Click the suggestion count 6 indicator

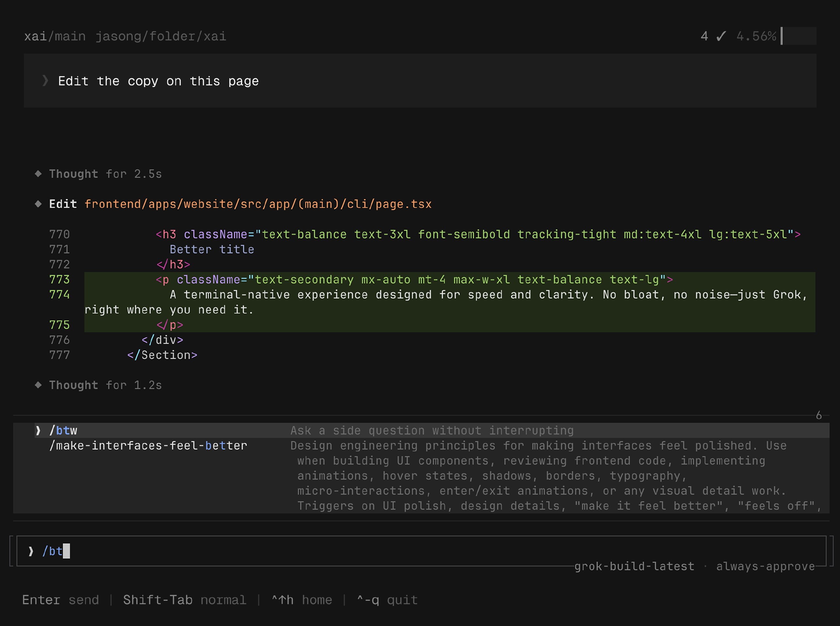pyautogui.click(x=819, y=415)
